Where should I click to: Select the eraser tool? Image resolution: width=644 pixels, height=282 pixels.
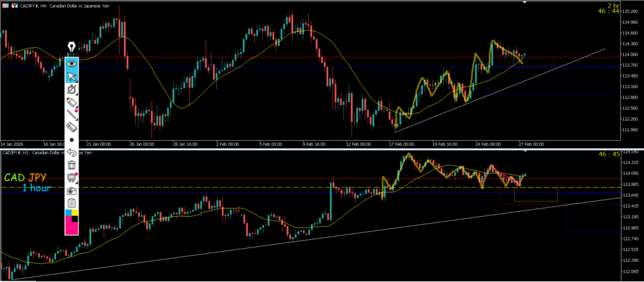pos(72,127)
